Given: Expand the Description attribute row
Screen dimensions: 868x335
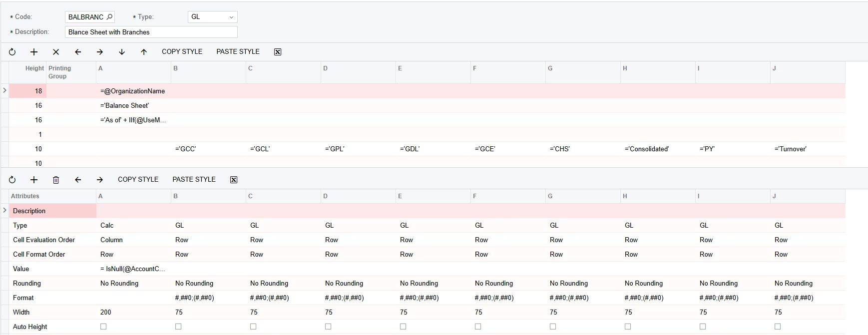Looking at the screenshot, I should pos(4,210).
